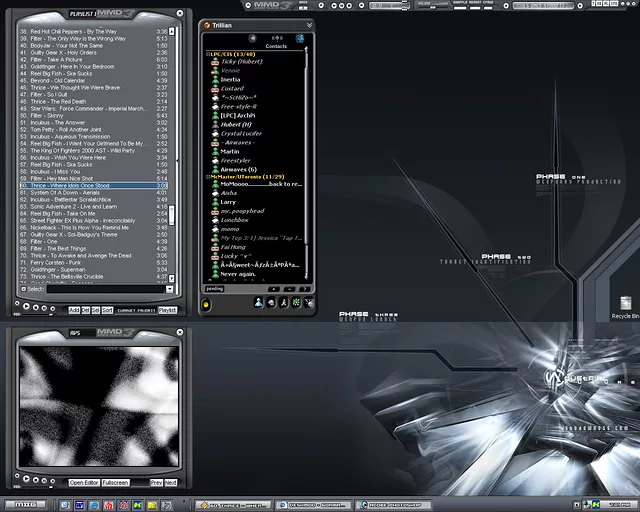This screenshot has width=640, height=512.
Task: Select track 'System Of A Down - Aerials'
Action: point(93,192)
